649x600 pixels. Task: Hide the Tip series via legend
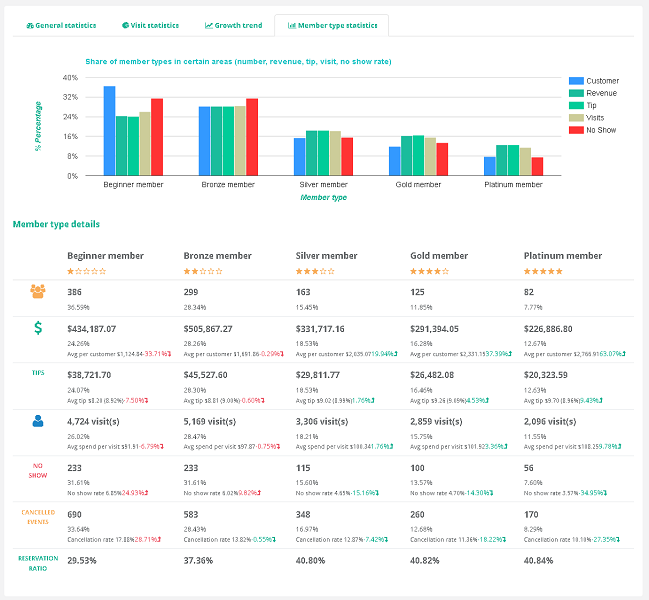593,105
